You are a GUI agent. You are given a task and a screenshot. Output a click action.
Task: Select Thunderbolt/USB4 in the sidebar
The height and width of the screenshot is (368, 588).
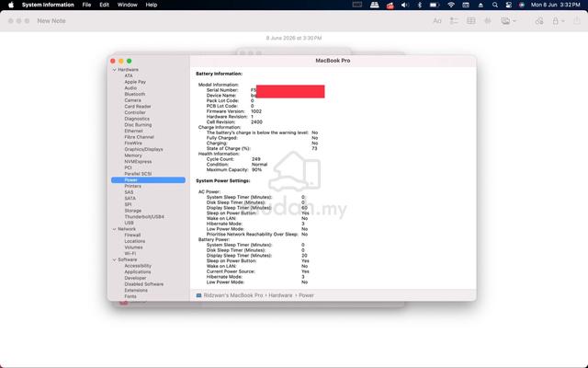tap(144, 217)
